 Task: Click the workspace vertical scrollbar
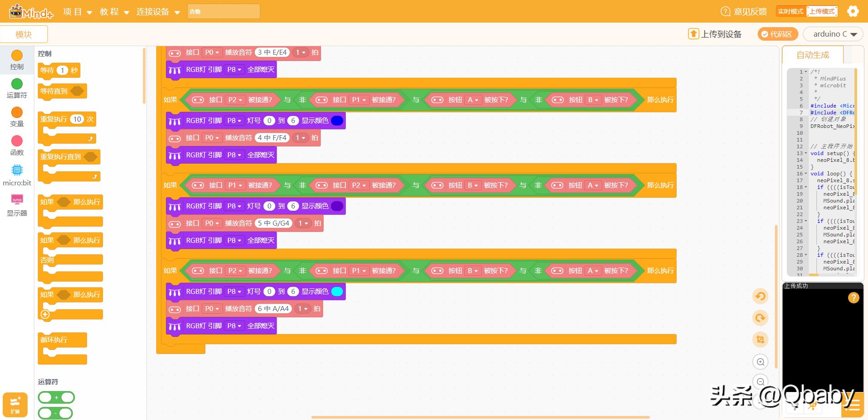pyautogui.click(x=776, y=296)
